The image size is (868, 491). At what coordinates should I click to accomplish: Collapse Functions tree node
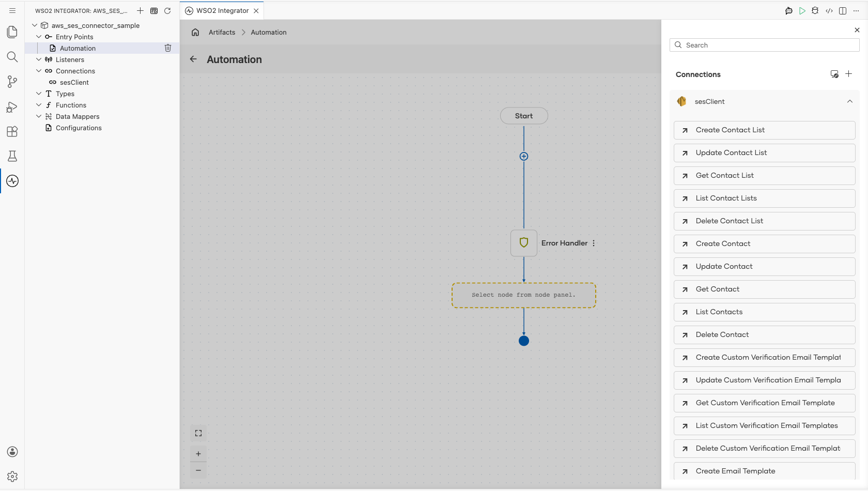click(39, 105)
